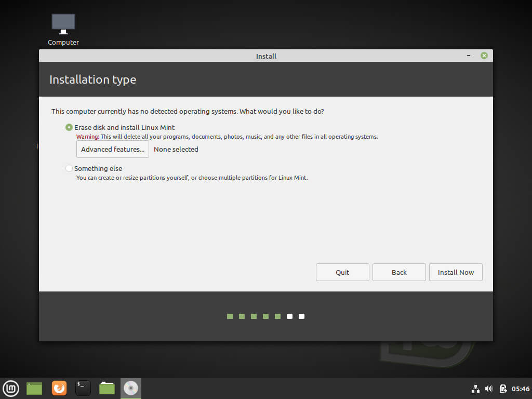Click the Show Desktop panel icon
Viewport: 532px width, 399px height.
[34, 388]
